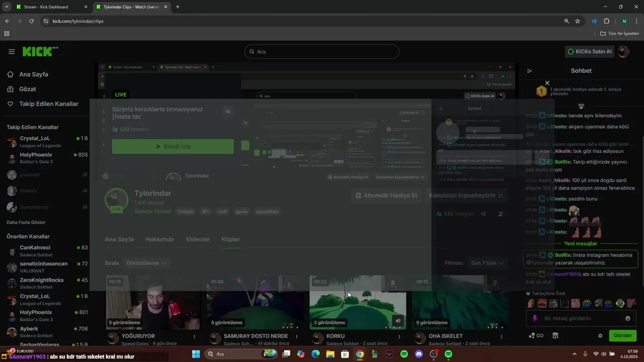Click Şimdi İzle button
Viewport: 644px width, 362px height.
point(173,146)
